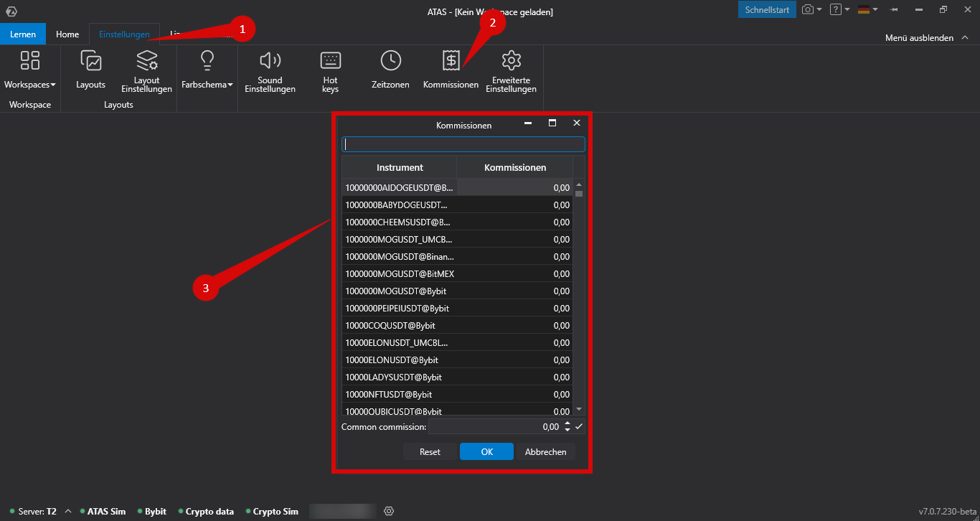Image resolution: width=980 pixels, height=521 pixels.
Task: Select the 1000000MOGUSDT@BitMEX row
Action: click(457, 273)
